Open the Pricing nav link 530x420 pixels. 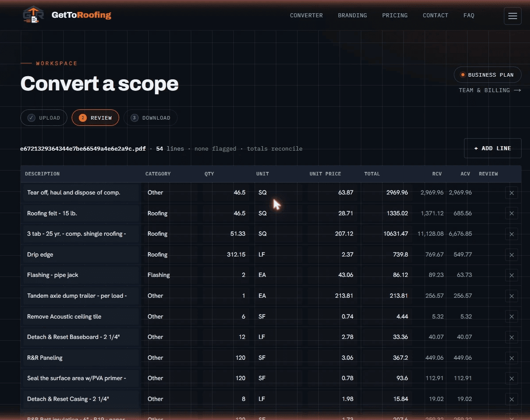(x=395, y=15)
